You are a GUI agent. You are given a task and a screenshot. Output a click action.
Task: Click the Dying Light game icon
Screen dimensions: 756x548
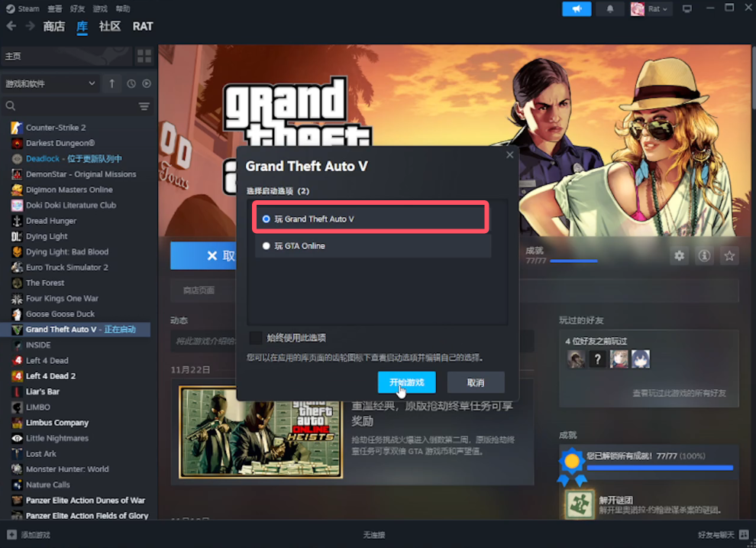(x=17, y=236)
